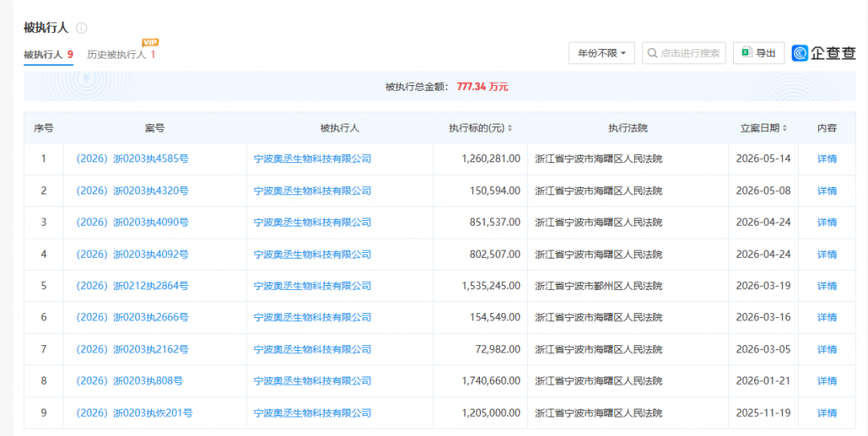868x436 pixels.
Task: Select the amount 1,205,000.00
Action: (x=491, y=414)
